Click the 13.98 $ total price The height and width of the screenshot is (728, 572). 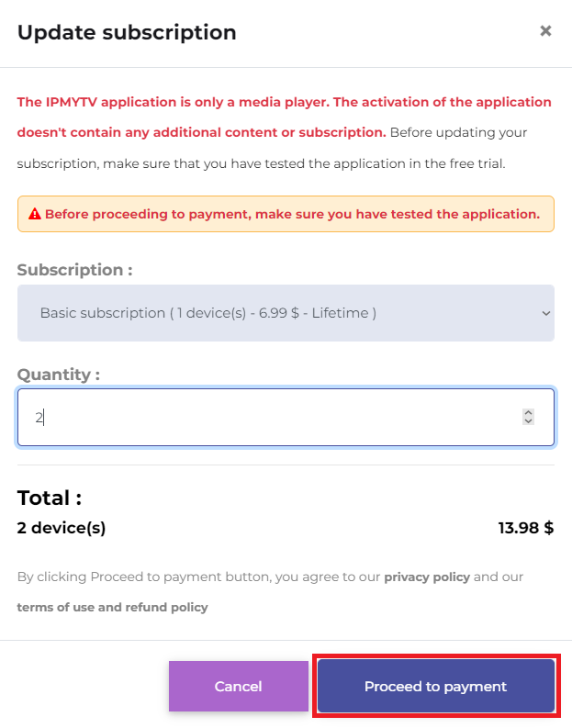(526, 528)
